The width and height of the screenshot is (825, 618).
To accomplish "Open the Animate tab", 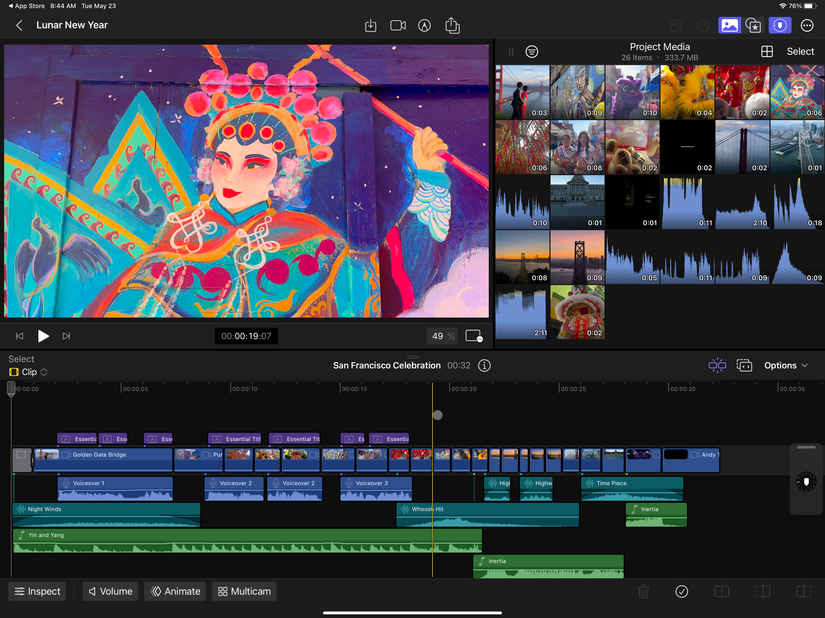I will [x=175, y=591].
